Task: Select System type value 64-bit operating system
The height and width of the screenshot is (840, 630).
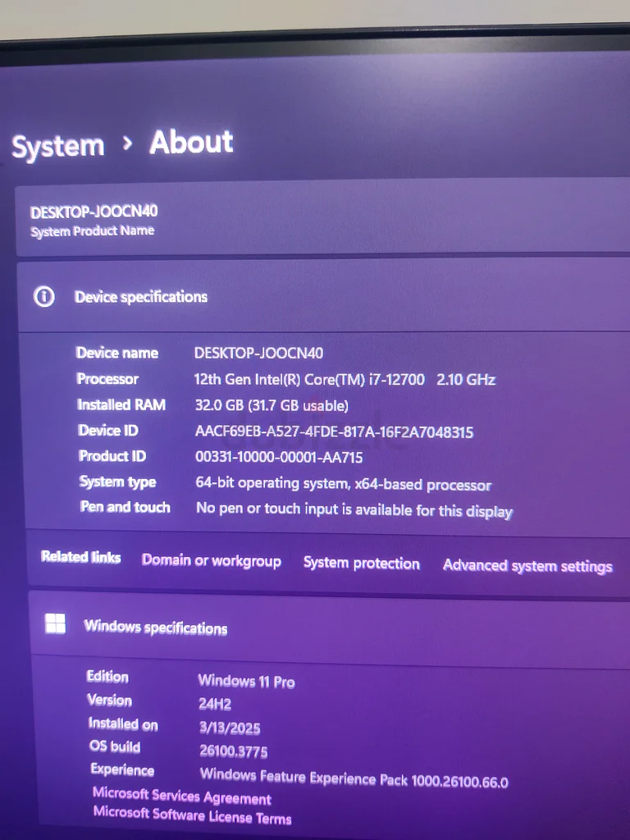Action: pyautogui.click(x=344, y=484)
